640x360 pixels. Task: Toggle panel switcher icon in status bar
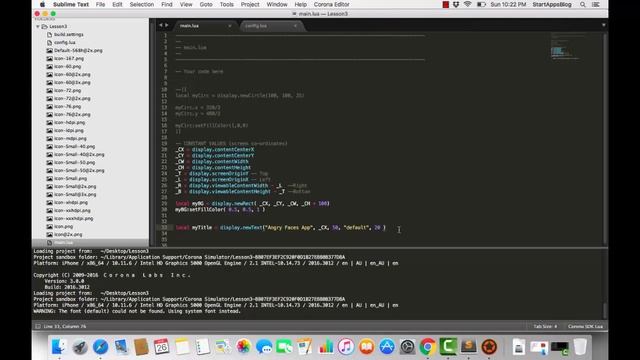pos(38,327)
